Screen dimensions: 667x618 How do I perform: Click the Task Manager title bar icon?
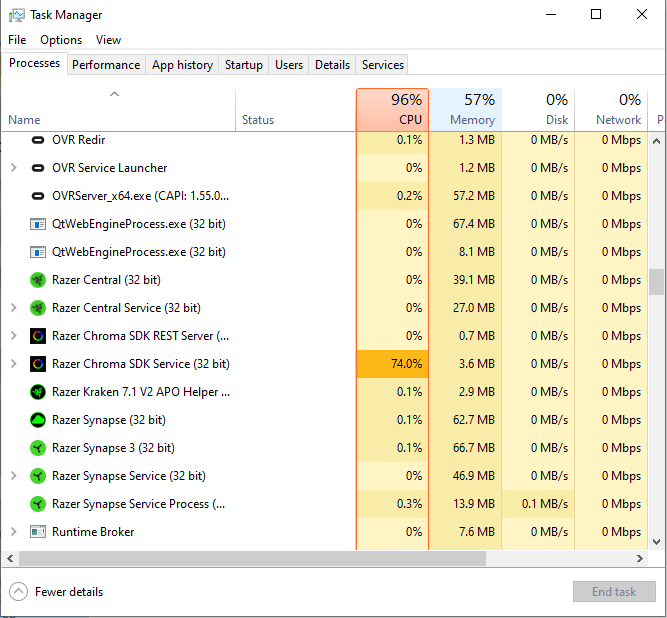(x=17, y=15)
